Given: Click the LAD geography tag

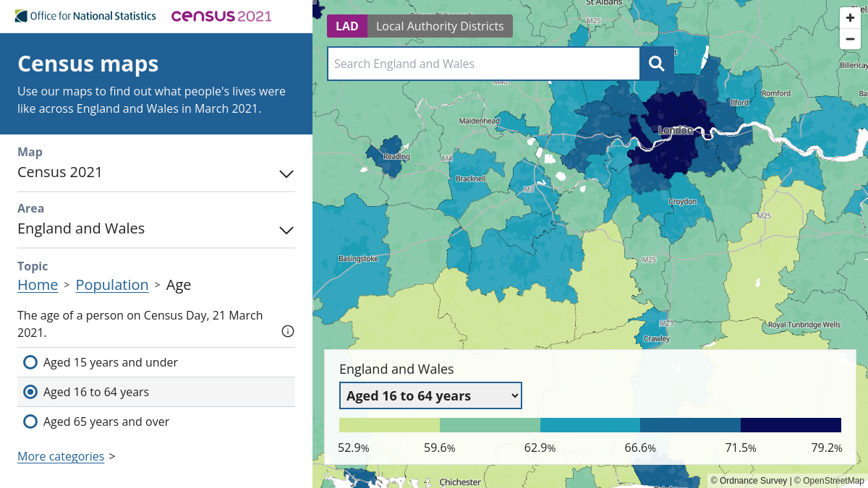Looking at the screenshot, I should tap(347, 26).
